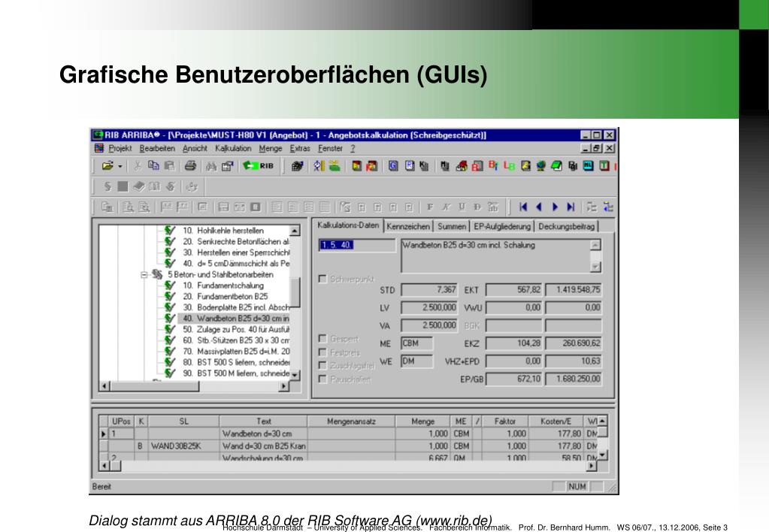Viewport: 769px width, 532px height.
Task: Click the blue R icon in toolbar
Action: [x=410, y=166]
